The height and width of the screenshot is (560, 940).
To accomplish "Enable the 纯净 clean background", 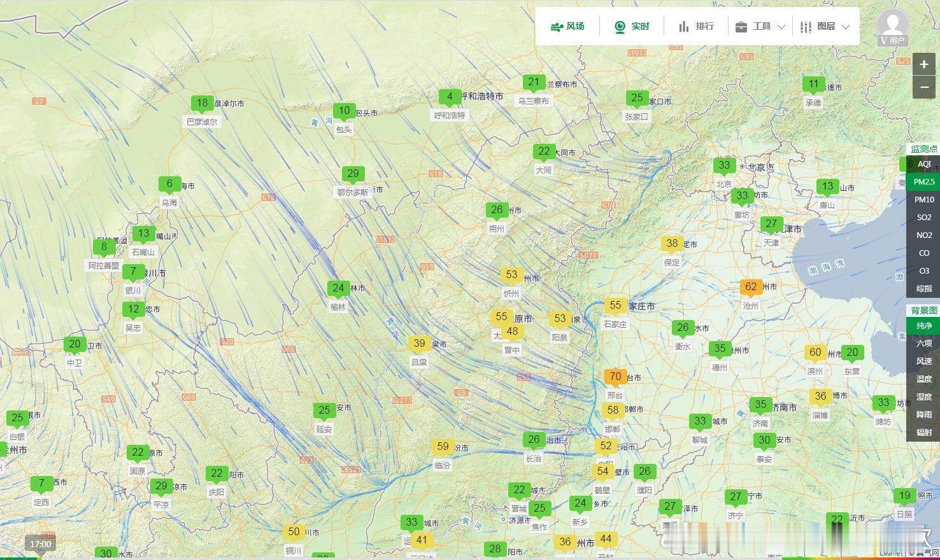I will 924,326.
